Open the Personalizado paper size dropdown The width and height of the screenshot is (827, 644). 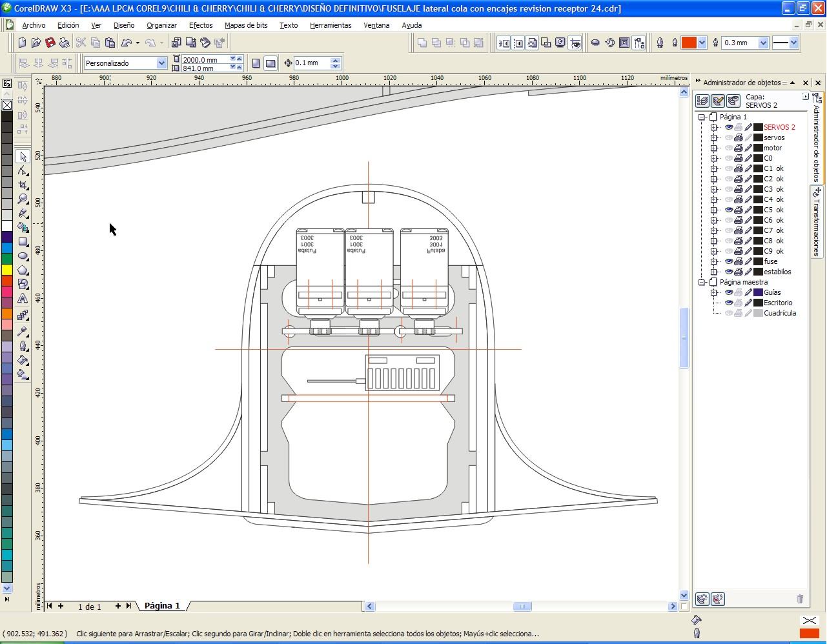point(161,63)
